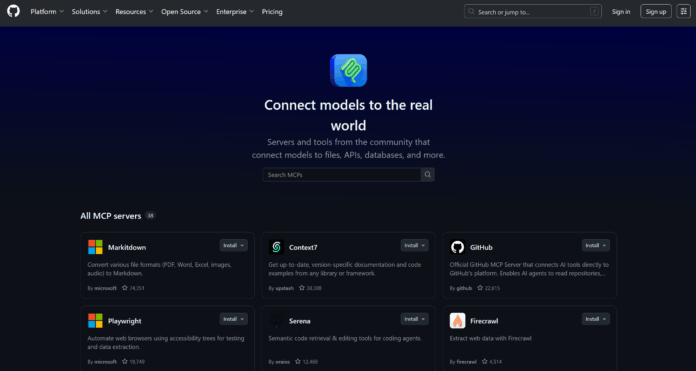Screen dimensions: 696x371
Task: Focus the Search or jump to field
Action: coord(533,12)
